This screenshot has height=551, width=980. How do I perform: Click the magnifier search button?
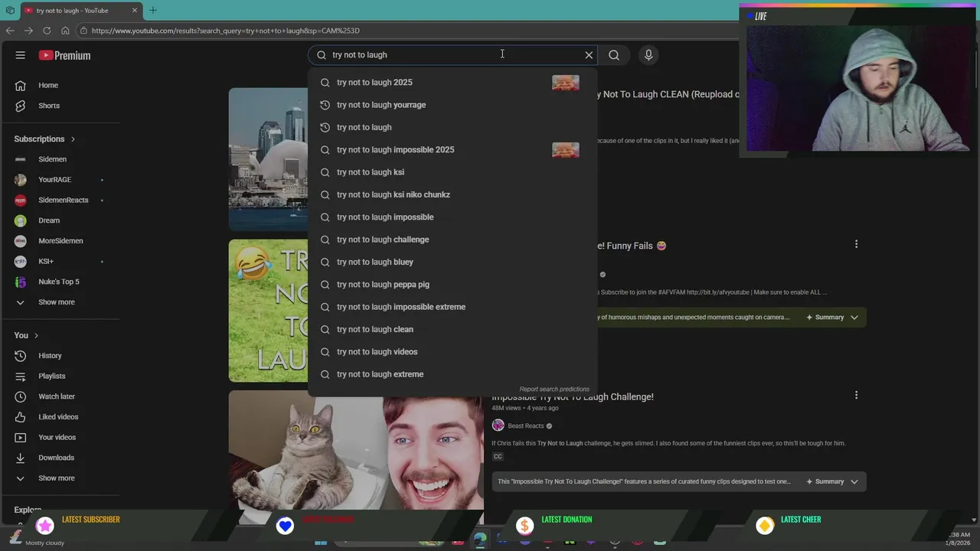point(614,55)
